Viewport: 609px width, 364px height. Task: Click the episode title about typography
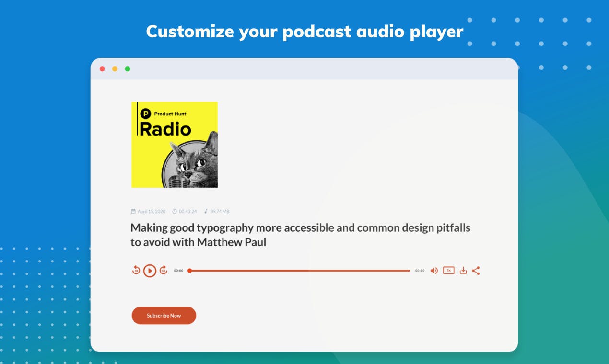click(x=300, y=235)
